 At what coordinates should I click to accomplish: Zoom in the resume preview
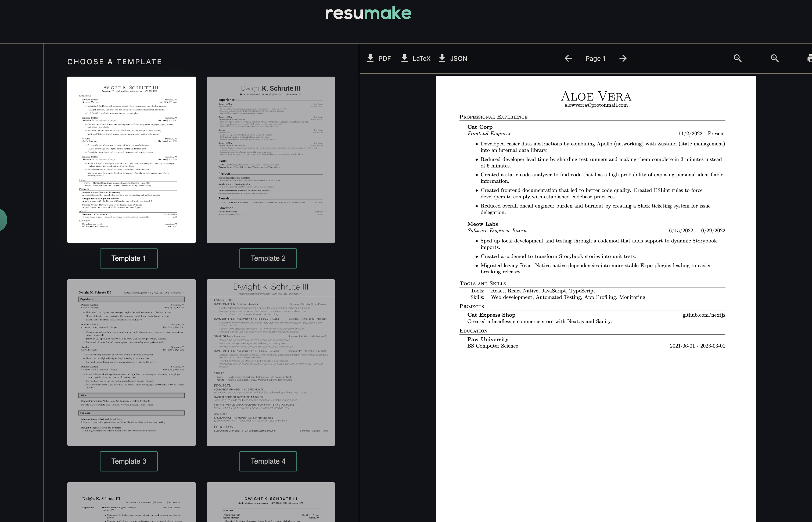click(x=774, y=58)
